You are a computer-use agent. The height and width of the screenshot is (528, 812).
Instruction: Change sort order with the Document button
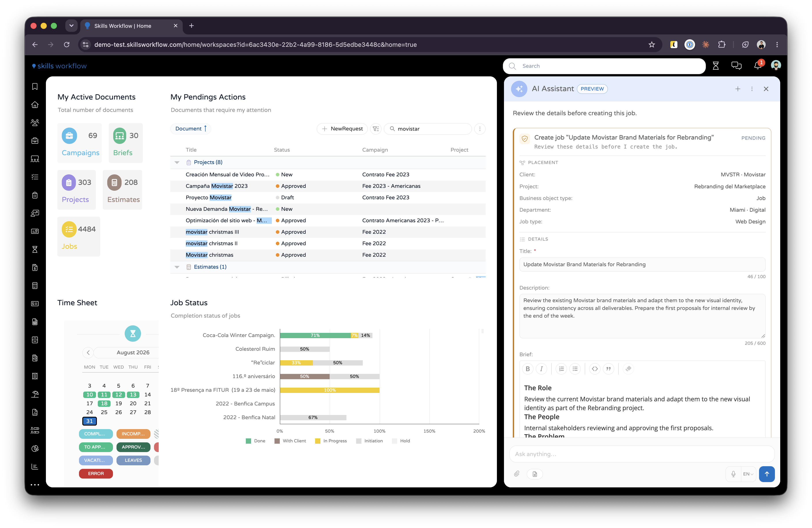pyautogui.click(x=191, y=129)
